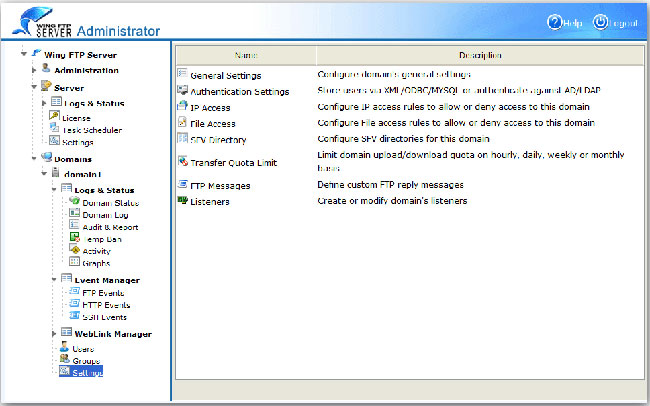Click the Wing FTP Server root node icon

pos(36,53)
